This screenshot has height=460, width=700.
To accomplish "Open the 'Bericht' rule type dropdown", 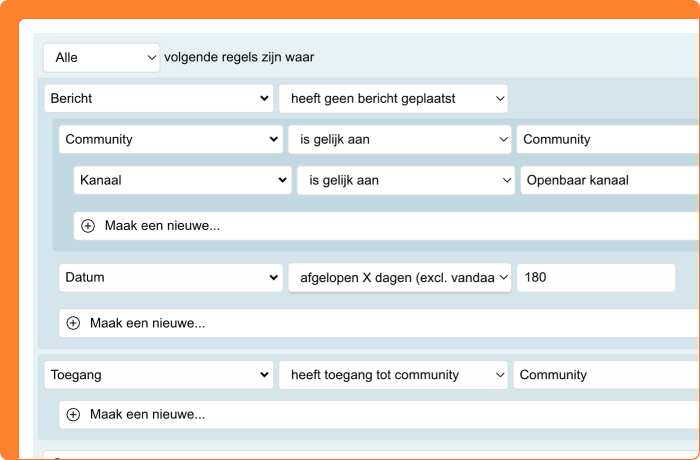I will (x=158, y=99).
